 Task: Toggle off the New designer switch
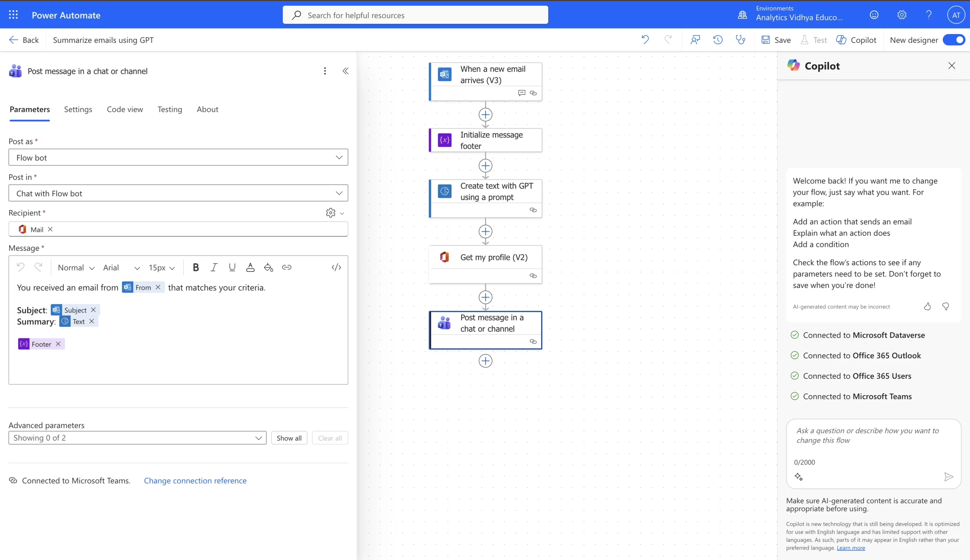click(x=954, y=40)
